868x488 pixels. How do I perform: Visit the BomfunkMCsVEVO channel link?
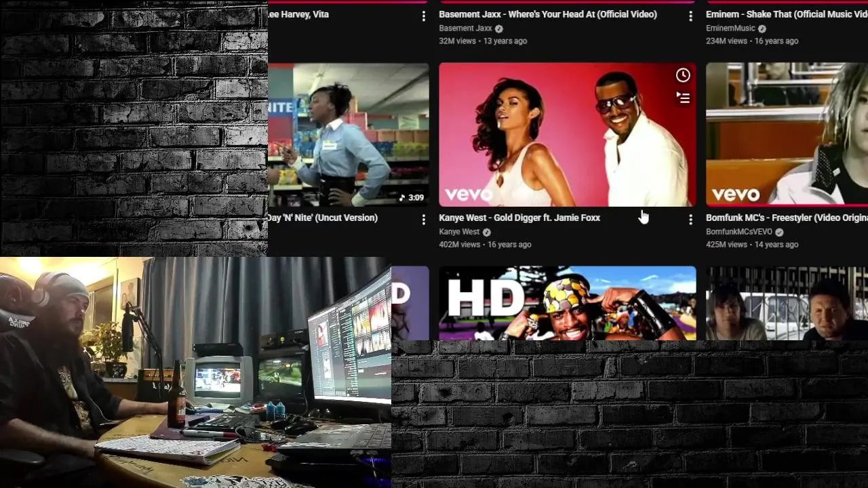[739, 232]
